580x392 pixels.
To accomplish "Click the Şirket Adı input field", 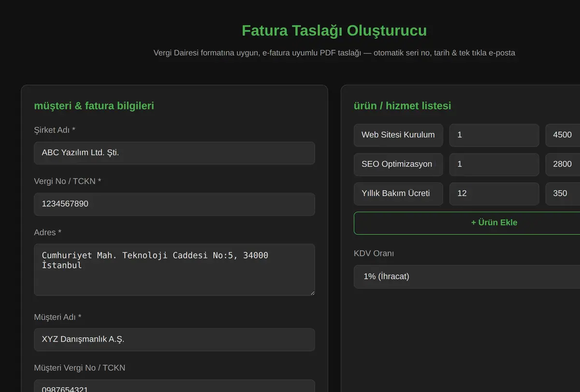I will click(x=174, y=153).
